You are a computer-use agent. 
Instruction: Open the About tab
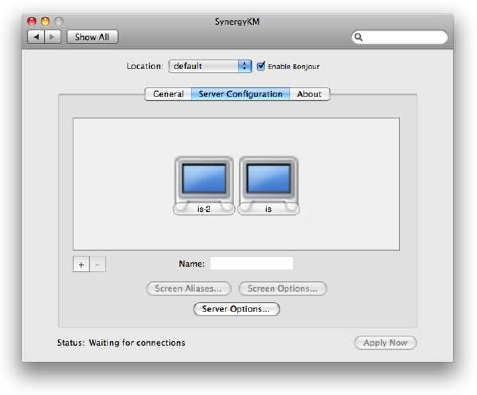309,94
